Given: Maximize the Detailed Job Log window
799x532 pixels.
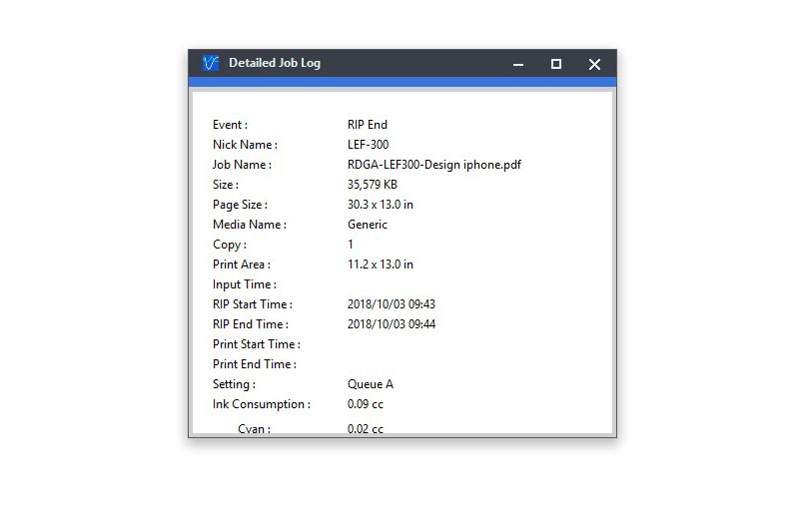Looking at the screenshot, I should 556,64.
